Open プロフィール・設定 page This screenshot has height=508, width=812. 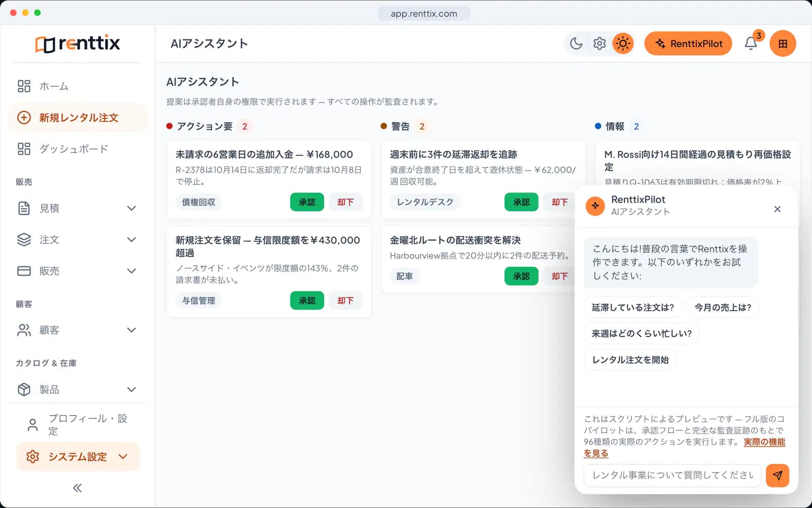[x=77, y=425]
